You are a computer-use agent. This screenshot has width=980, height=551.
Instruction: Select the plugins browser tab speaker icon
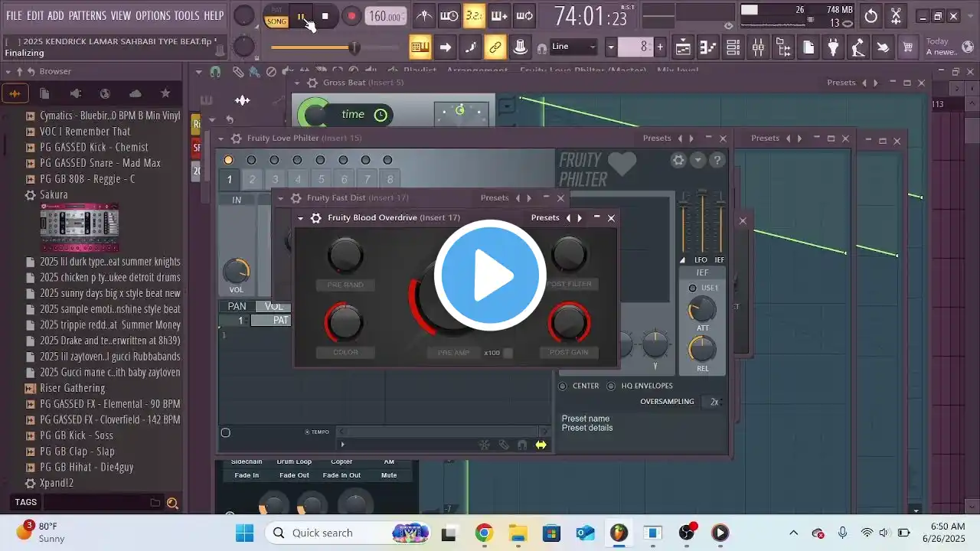(75, 93)
